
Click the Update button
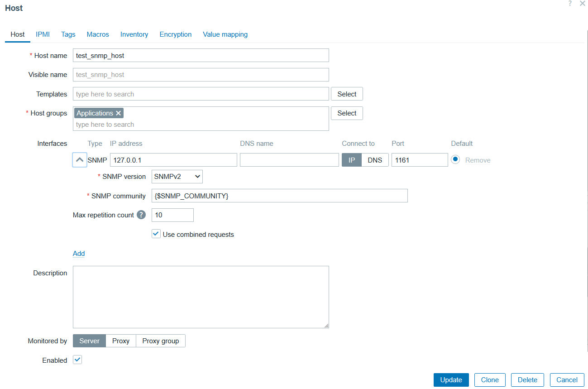coord(451,380)
